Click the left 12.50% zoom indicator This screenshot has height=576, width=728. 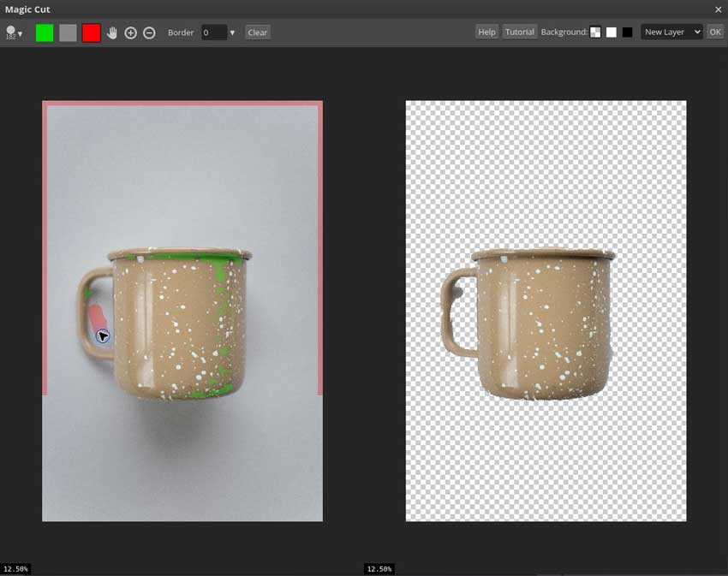click(15, 569)
